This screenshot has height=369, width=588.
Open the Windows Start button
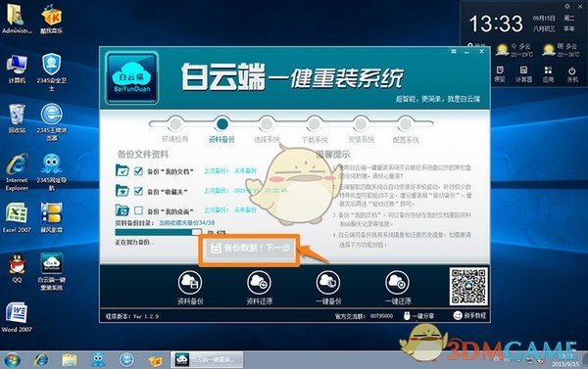[x=12, y=360]
